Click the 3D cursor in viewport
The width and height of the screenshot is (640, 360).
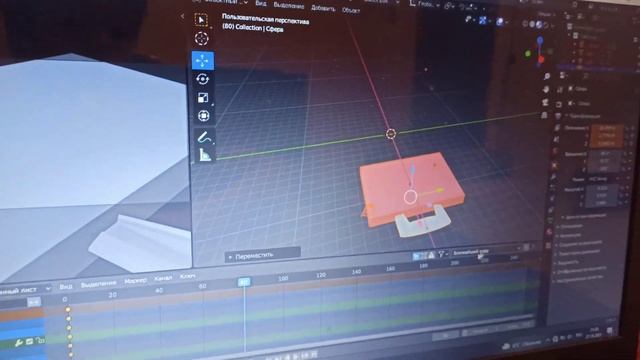tap(391, 133)
